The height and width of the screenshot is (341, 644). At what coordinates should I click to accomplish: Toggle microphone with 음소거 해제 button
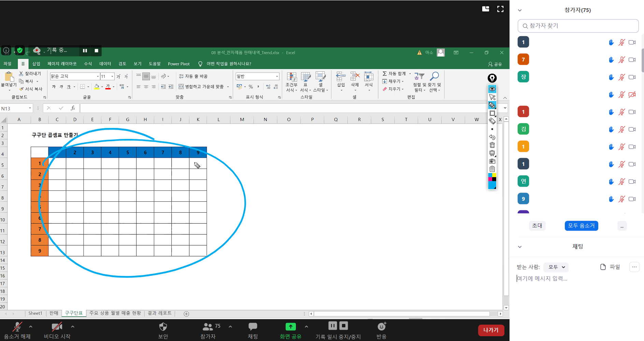tap(17, 330)
